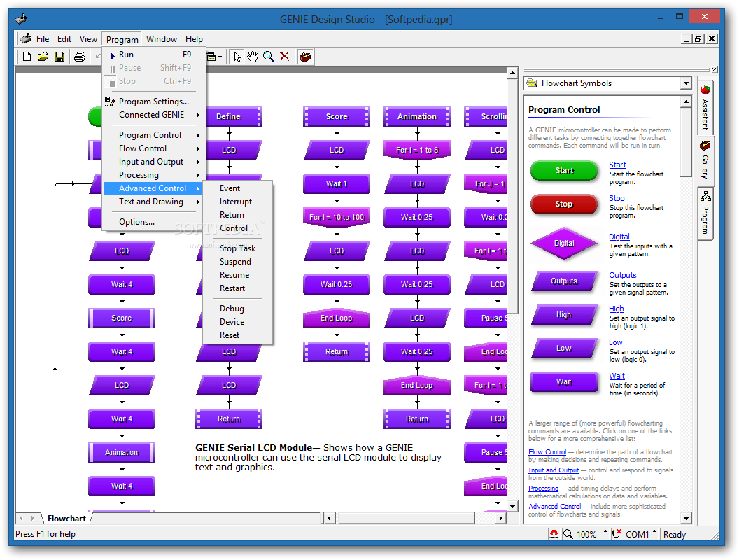Click the High symbol in gallery
739x560 pixels.
click(564, 315)
